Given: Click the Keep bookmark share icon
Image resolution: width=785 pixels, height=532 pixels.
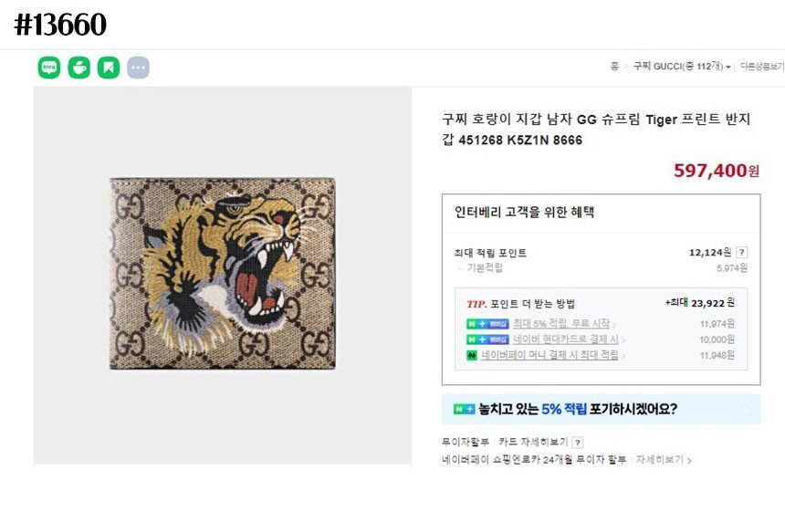Looking at the screenshot, I should 109,68.
